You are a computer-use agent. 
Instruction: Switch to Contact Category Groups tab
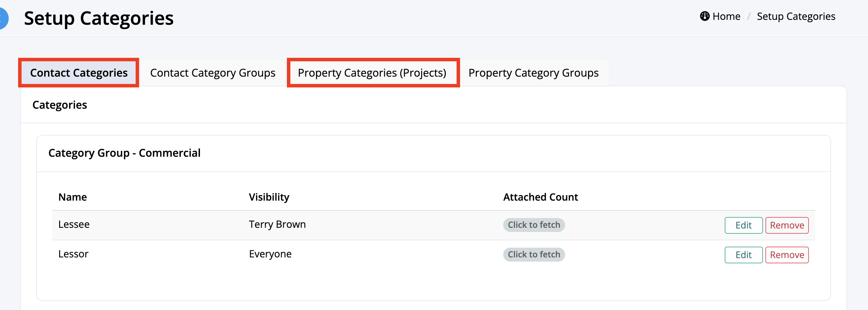[212, 73]
